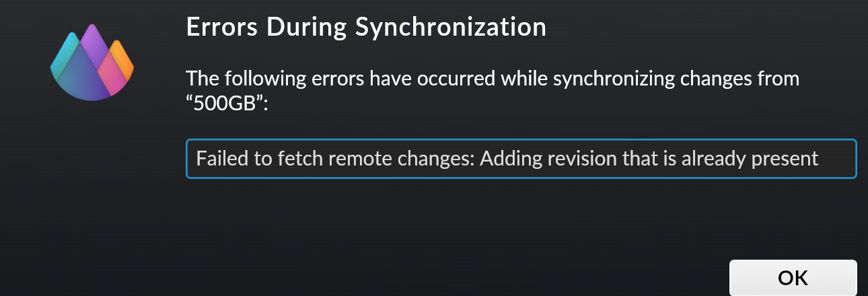The height and width of the screenshot is (296, 868).
Task: Select the "Failed to fetch remote changes" error entry
Action: [x=521, y=159]
